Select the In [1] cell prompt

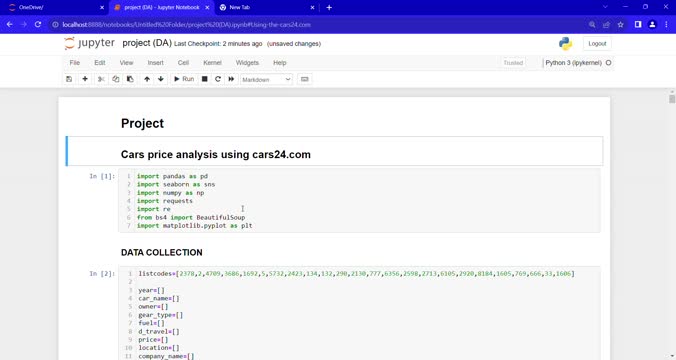click(102, 176)
